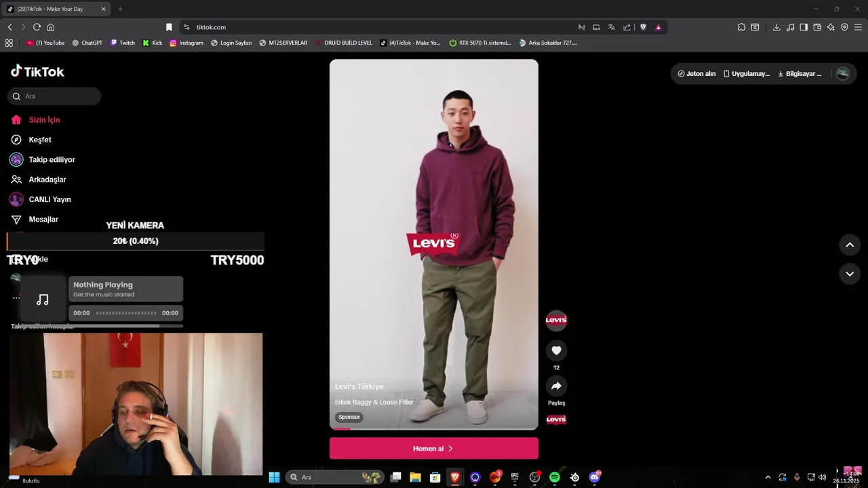Open the Leo AI sparkle icon
Viewport: 868px width, 488px height.
click(831, 27)
